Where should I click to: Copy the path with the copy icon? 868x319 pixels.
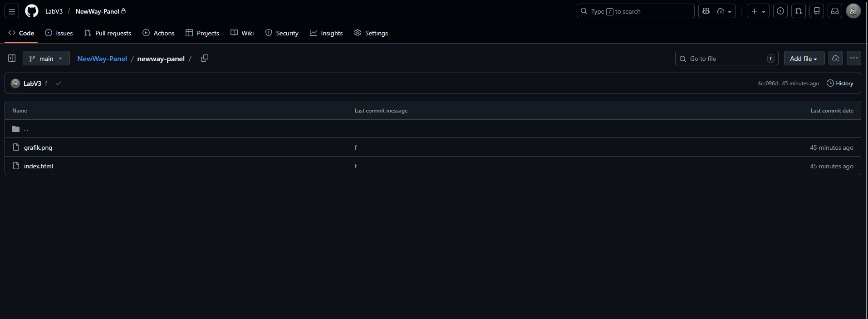coord(205,58)
